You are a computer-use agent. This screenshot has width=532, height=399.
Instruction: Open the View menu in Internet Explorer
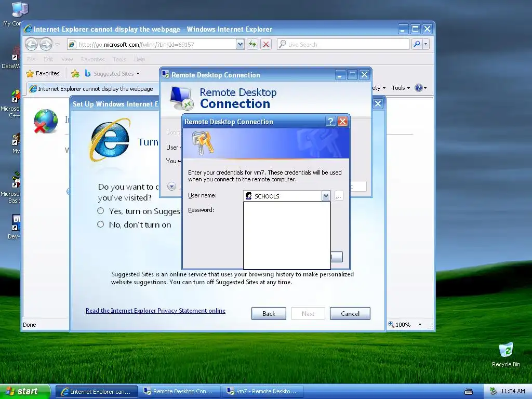click(x=67, y=59)
